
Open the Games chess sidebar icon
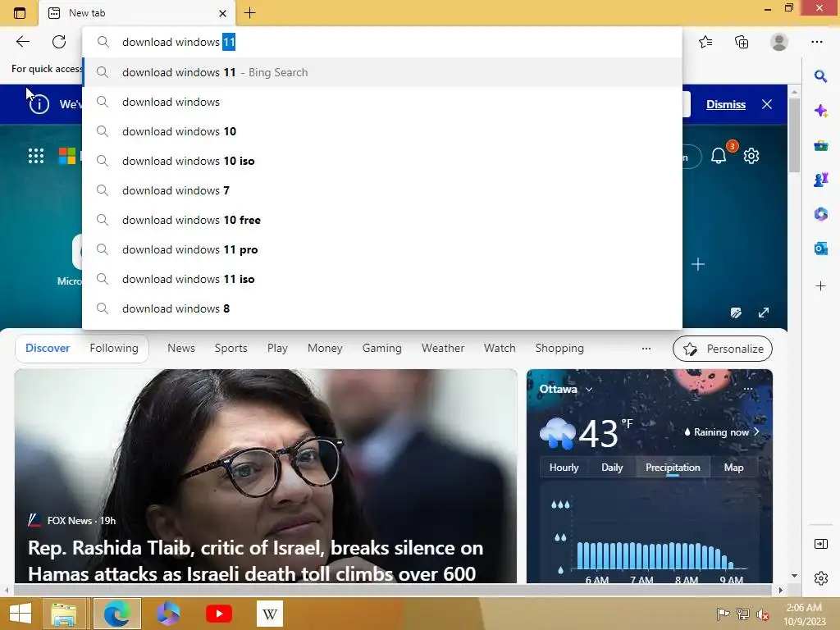820,180
